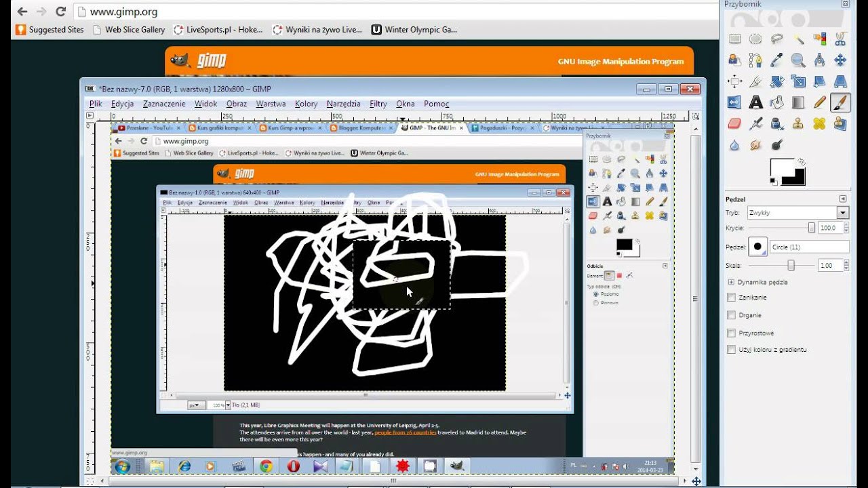The width and height of the screenshot is (868, 488).
Task: Select the Rectangle Select tool in Przybornik
Action: [735, 39]
